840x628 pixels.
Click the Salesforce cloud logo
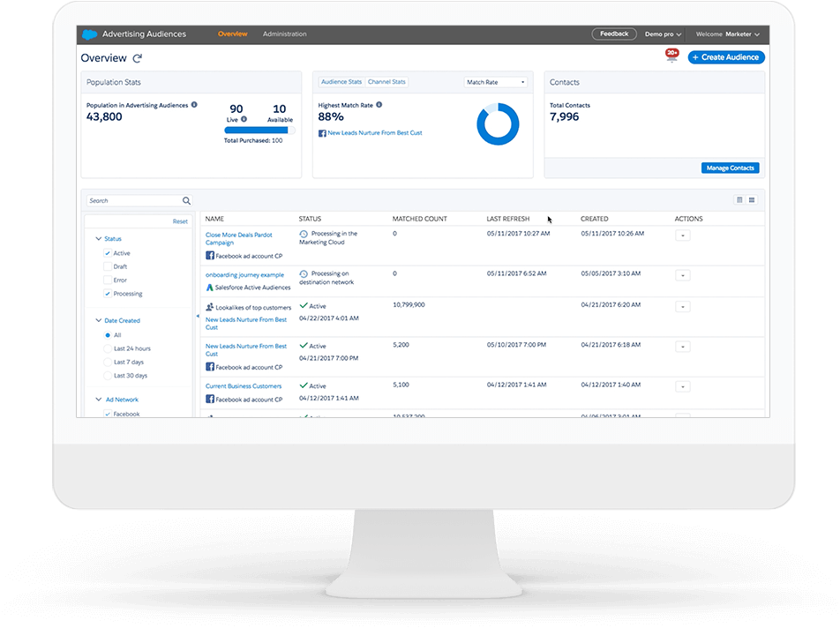[x=89, y=34]
